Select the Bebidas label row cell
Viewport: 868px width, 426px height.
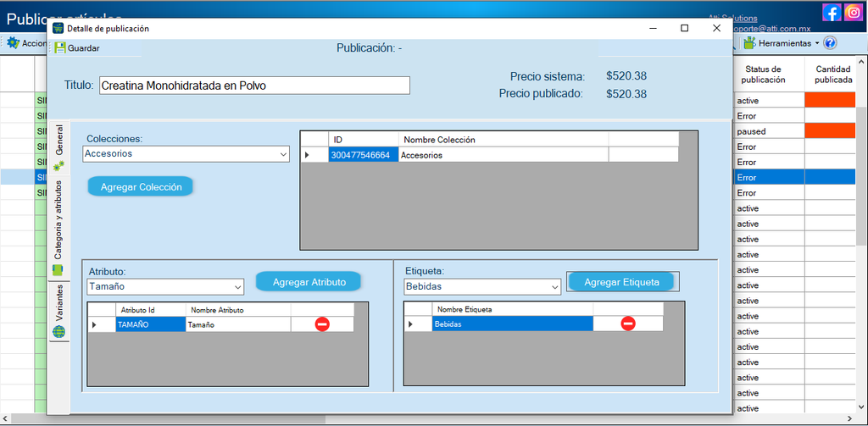tap(513, 324)
